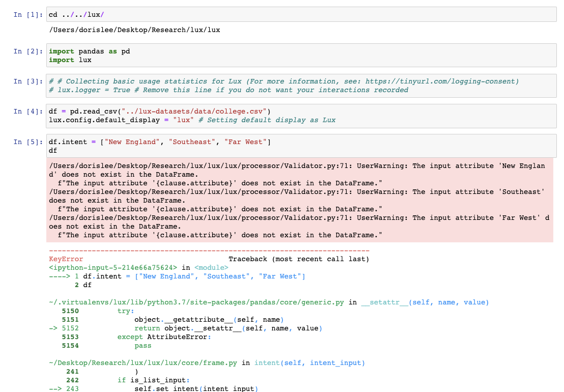564x392 pixels.
Task: Click the df.intent assignment code cell
Action: click(301, 146)
